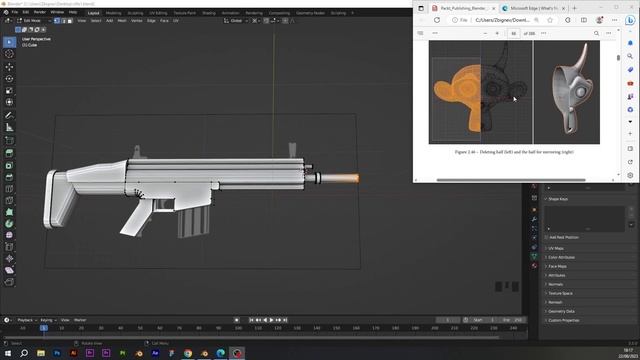Toggle snapping magnet in header
This screenshot has height=360, width=640.
266,20
